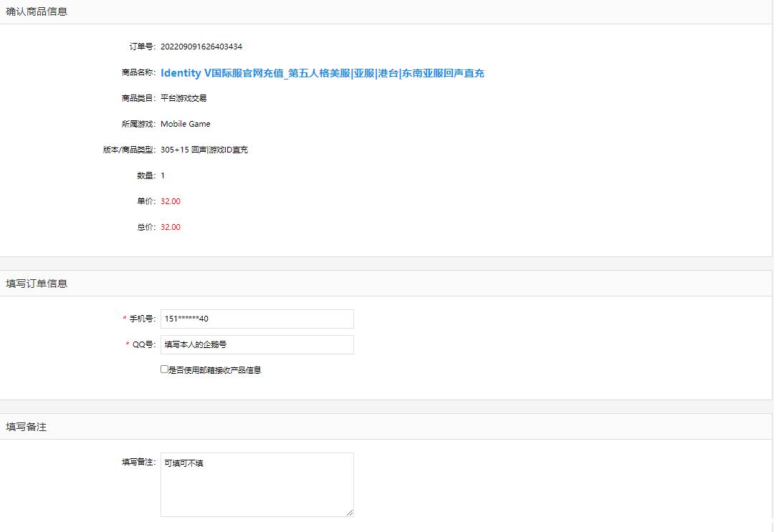Select the 填写订单信息 section header
This screenshot has width=774, height=532.
tap(37, 284)
